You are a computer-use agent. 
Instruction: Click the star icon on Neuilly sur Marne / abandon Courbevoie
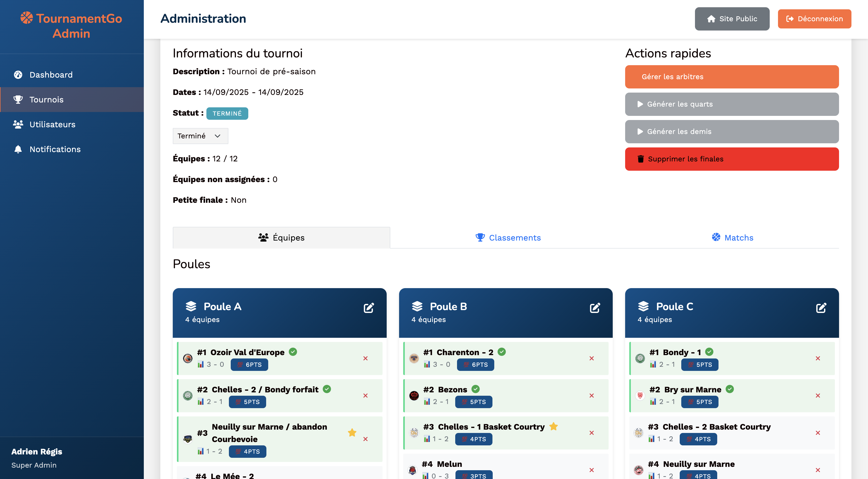(352, 432)
